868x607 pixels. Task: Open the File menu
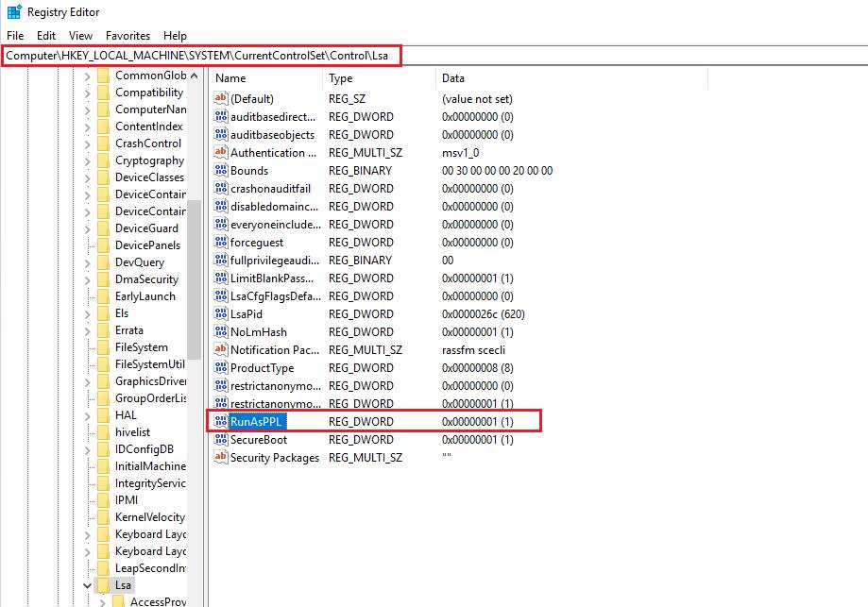(x=15, y=35)
